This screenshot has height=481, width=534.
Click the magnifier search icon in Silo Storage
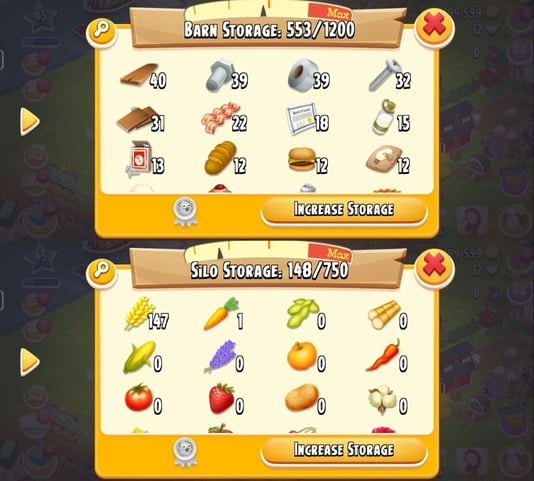tap(101, 271)
